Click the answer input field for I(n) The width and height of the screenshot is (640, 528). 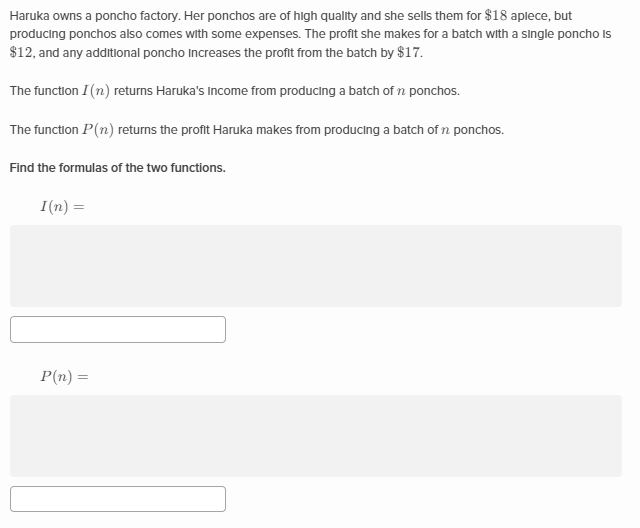pyautogui.click(x=118, y=329)
